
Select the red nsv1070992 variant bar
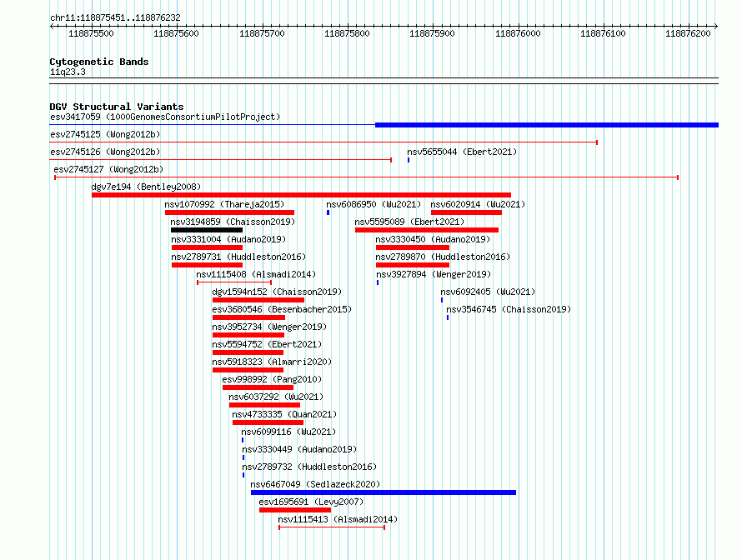point(229,212)
